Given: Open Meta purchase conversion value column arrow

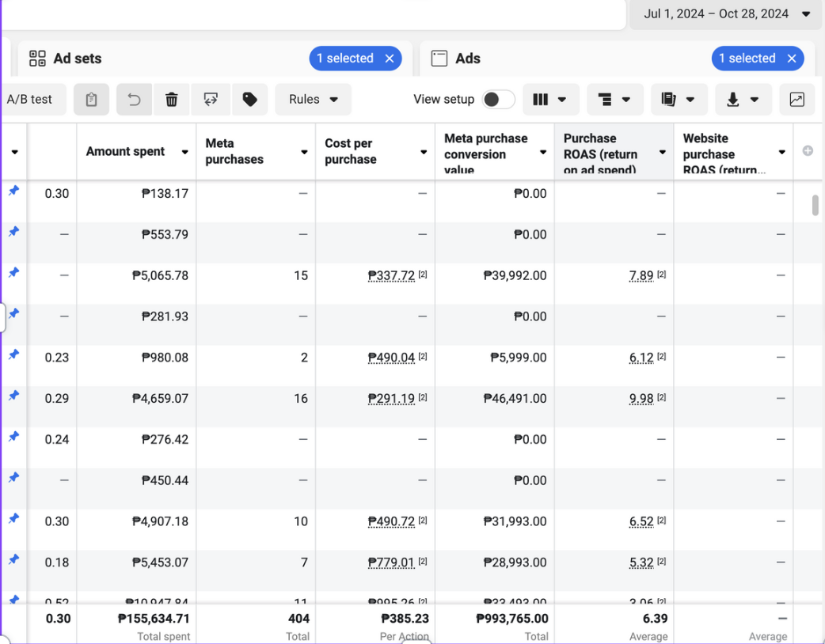Looking at the screenshot, I should click(543, 152).
